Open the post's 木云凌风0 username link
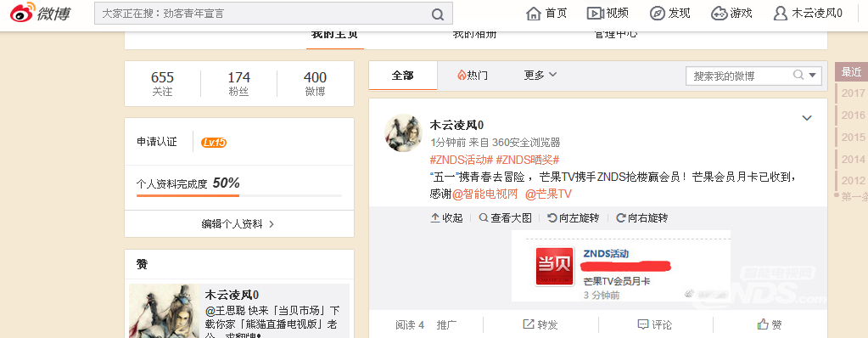The image size is (868, 338). pos(456,125)
